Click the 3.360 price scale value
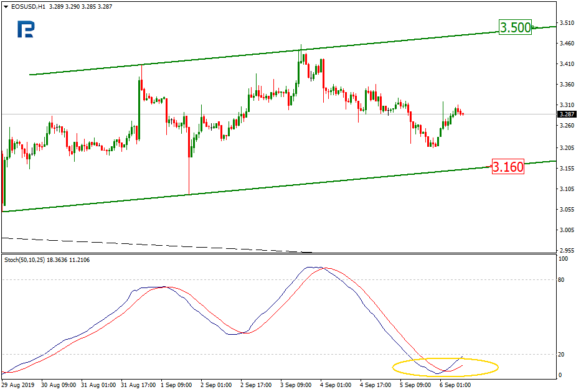The image size is (581, 392). point(567,85)
